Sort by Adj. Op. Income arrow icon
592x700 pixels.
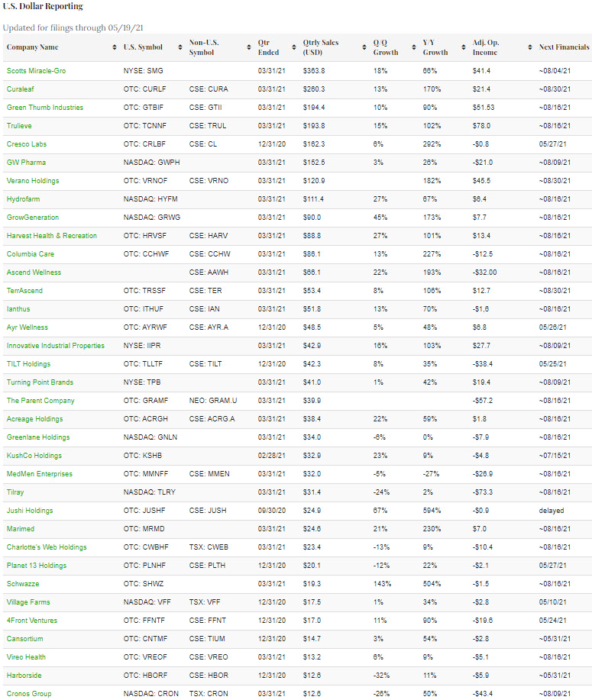(x=527, y=47)
